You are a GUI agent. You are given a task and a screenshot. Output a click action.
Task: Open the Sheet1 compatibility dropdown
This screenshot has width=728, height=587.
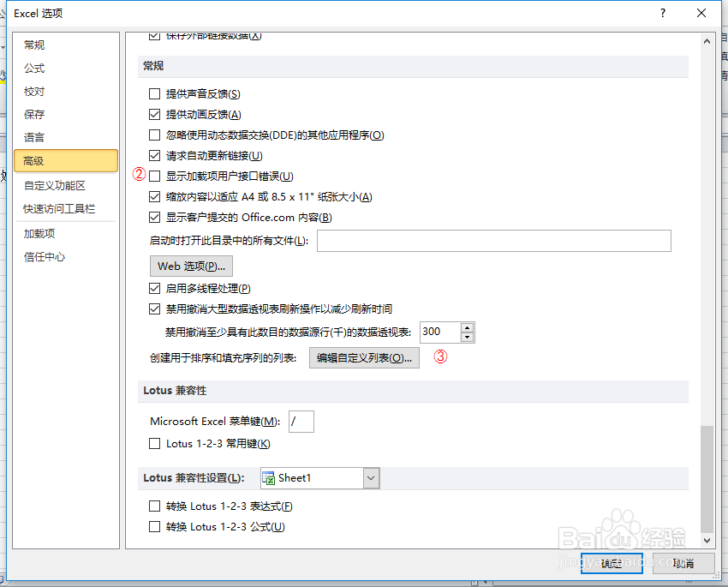370,477
